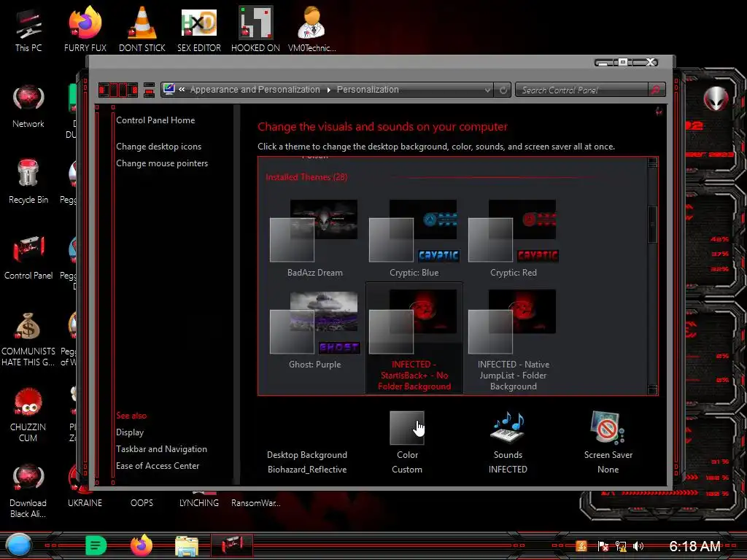
Task: Click the double chevron in address bar
Action: click(182, 89)
